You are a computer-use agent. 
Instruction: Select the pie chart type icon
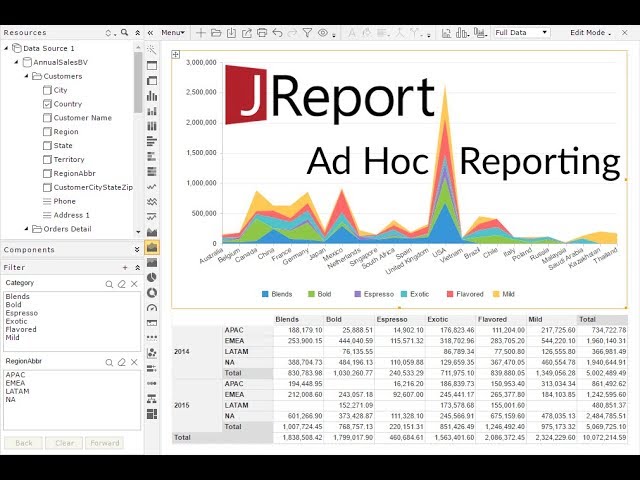point(151,278)
